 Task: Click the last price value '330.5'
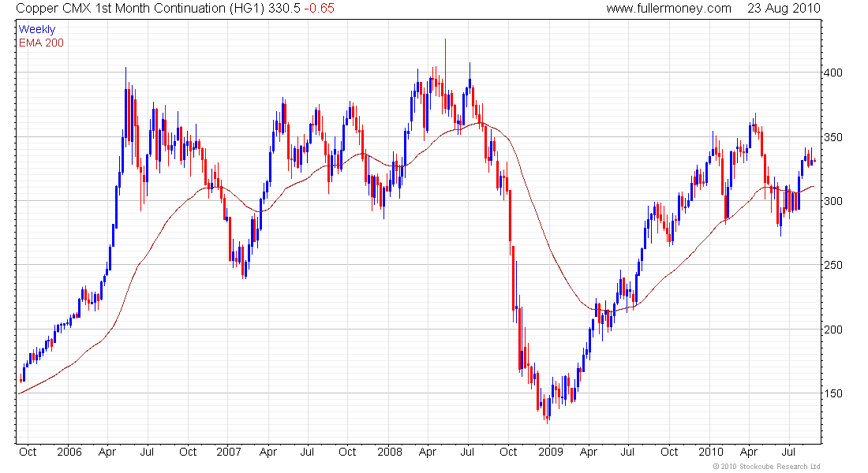pos(285,9)
